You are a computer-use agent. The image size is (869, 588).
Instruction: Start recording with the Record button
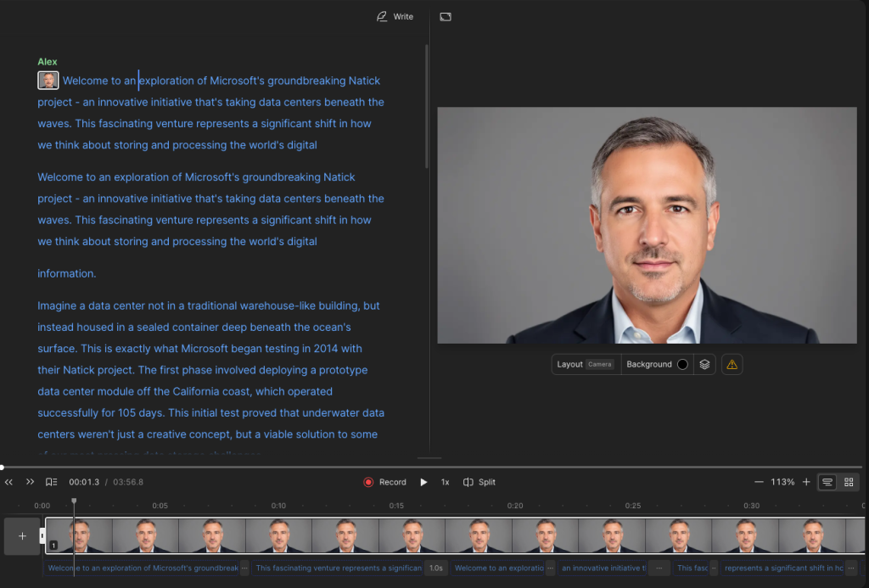(384, 482)
